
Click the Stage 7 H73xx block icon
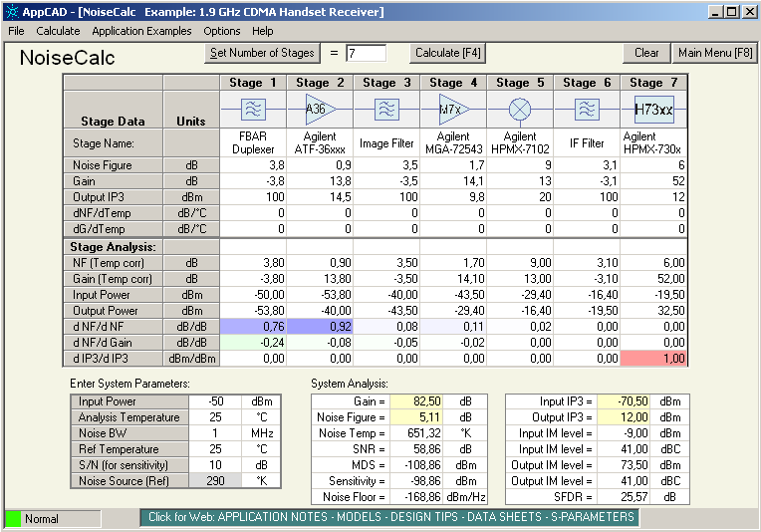pos(653,110)
